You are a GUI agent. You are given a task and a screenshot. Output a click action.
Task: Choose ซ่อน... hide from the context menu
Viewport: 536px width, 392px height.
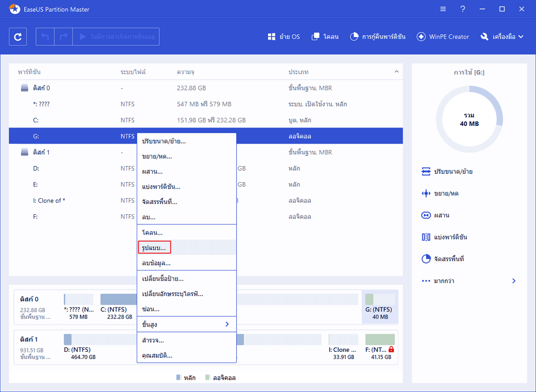pos(187,309)
